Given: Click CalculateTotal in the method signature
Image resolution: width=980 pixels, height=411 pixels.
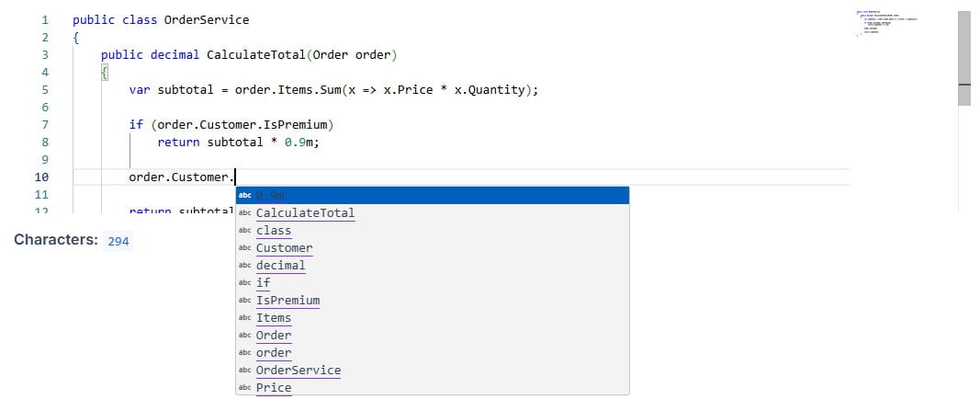Looking at the screenshot, I should 256,55.
